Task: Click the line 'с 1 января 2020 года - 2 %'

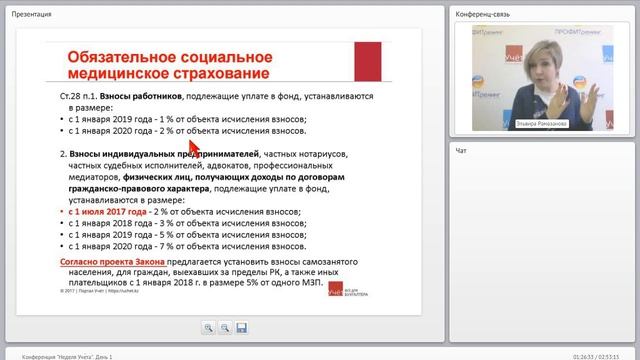Action: pyautogui.click(x=187, y=131)
